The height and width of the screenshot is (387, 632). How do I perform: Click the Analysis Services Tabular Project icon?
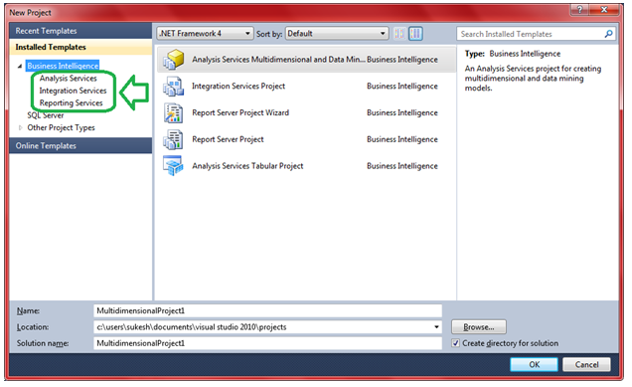(174, 166)
